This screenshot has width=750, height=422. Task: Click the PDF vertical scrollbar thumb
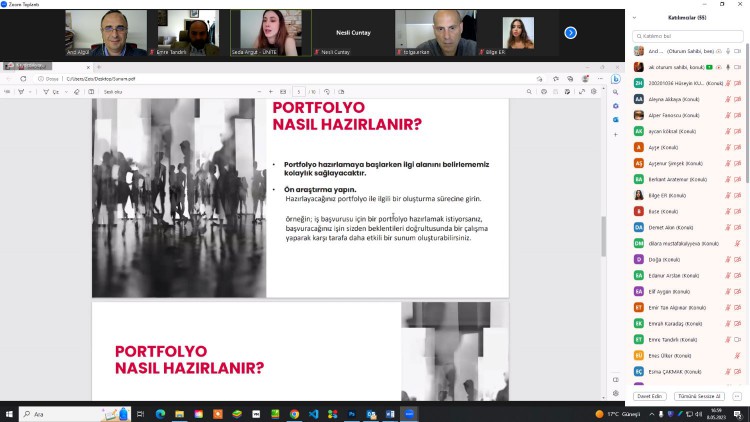[603, 236]
